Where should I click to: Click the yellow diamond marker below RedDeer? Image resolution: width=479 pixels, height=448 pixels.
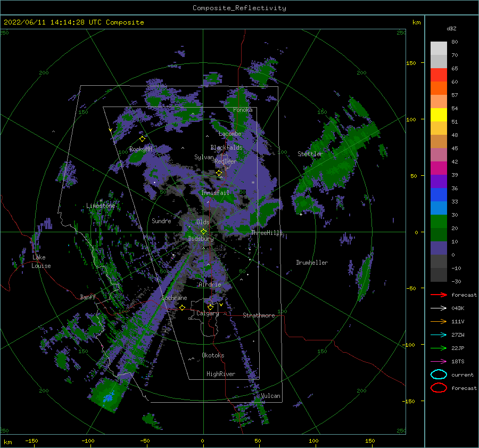point(219,173)
